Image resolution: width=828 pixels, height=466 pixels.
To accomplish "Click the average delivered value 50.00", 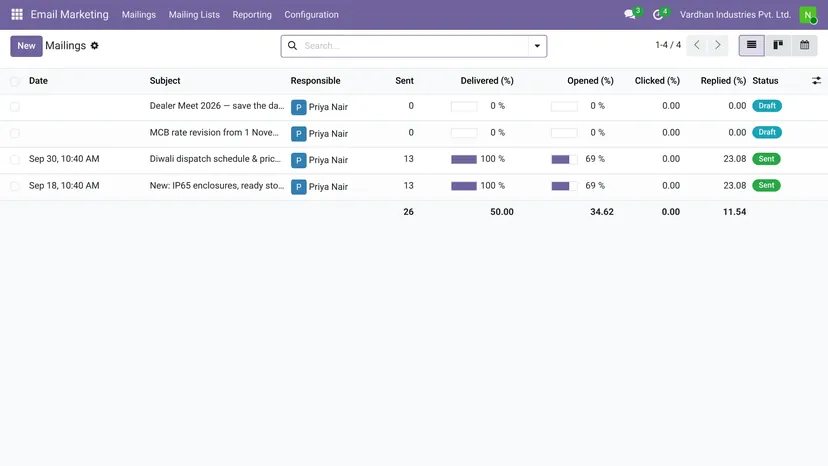I will (502, 212).
